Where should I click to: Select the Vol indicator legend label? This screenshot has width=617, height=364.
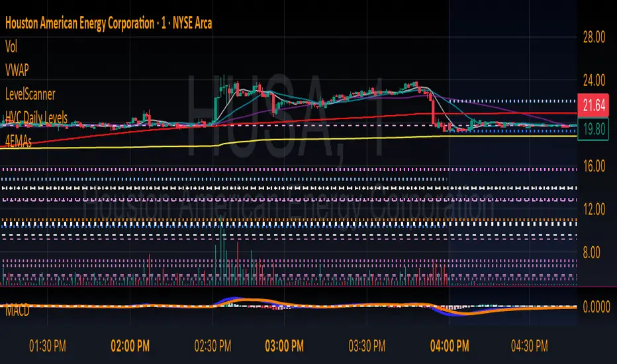point(11,47)
